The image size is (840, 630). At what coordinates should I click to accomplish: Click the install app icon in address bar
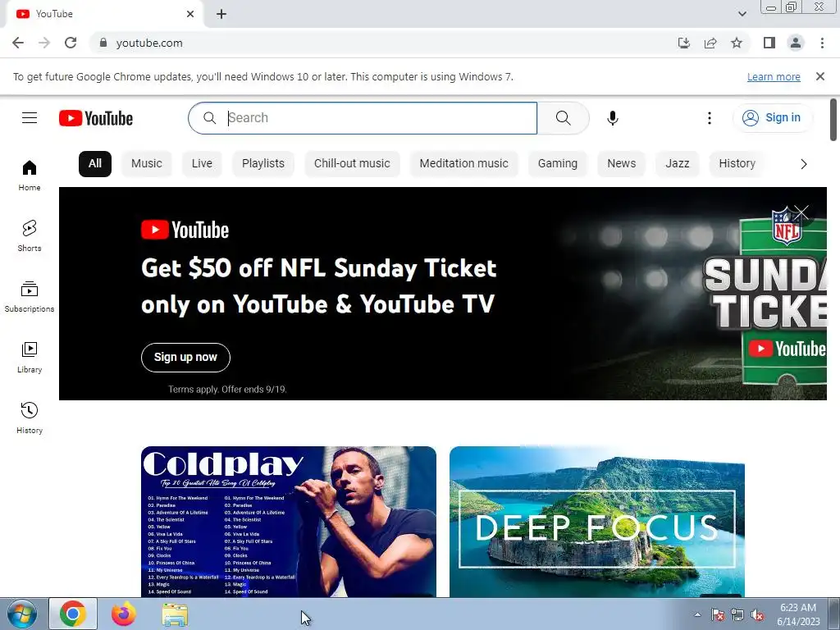tap(683, 43)
